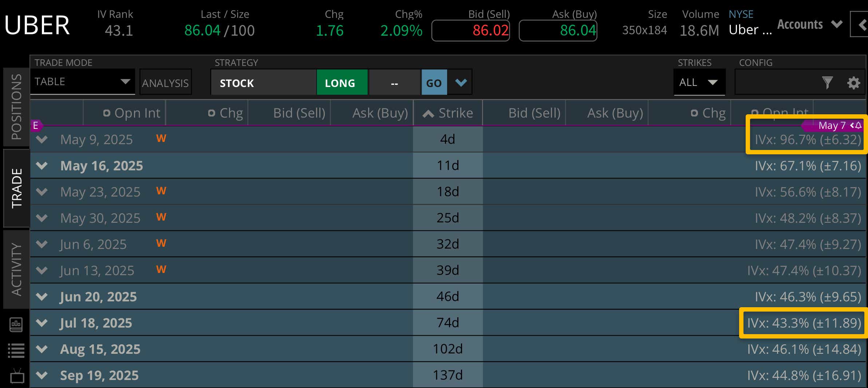Viewport: 868px width, 388px height.
Task: Open the list view sidebar icon
Action: pos(16,351)
